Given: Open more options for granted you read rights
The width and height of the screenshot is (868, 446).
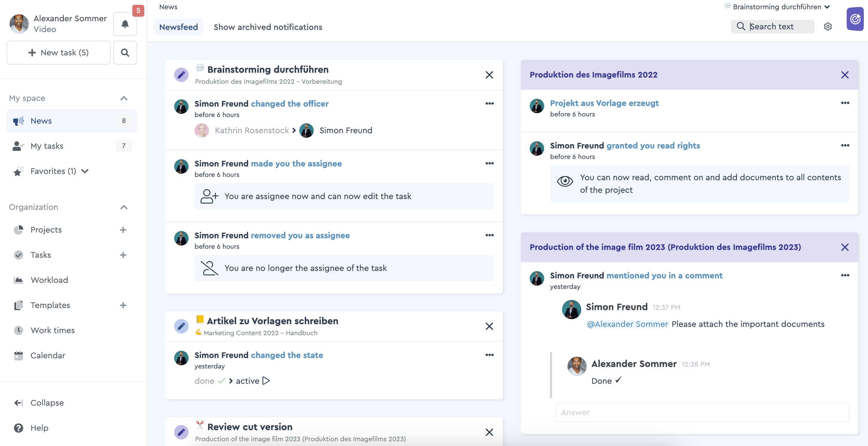Looking at the screenshot, I should (845, 145).
